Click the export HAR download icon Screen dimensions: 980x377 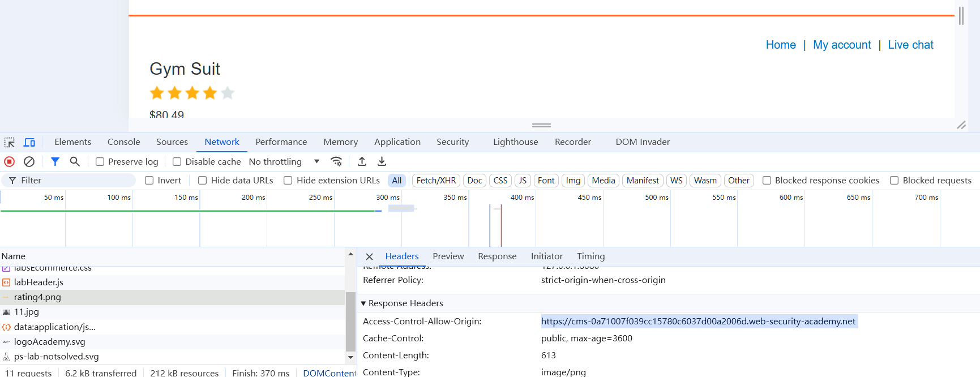[x=382, y=162]
